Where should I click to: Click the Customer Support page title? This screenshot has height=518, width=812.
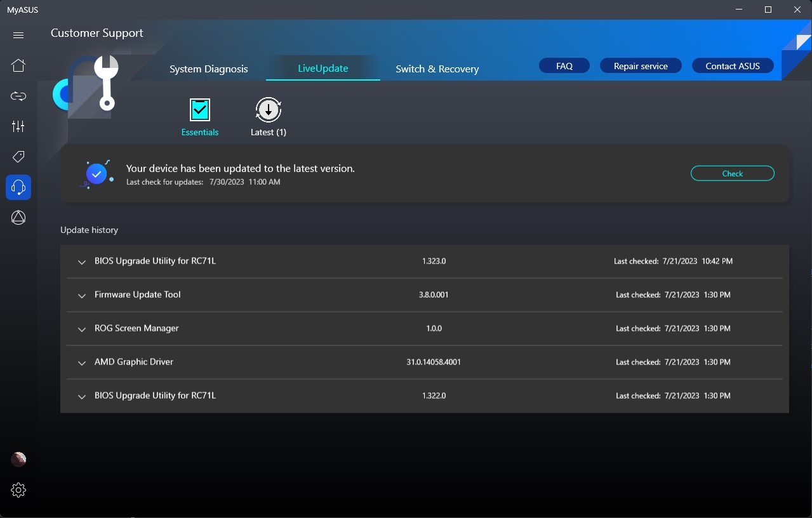[97, 33]
